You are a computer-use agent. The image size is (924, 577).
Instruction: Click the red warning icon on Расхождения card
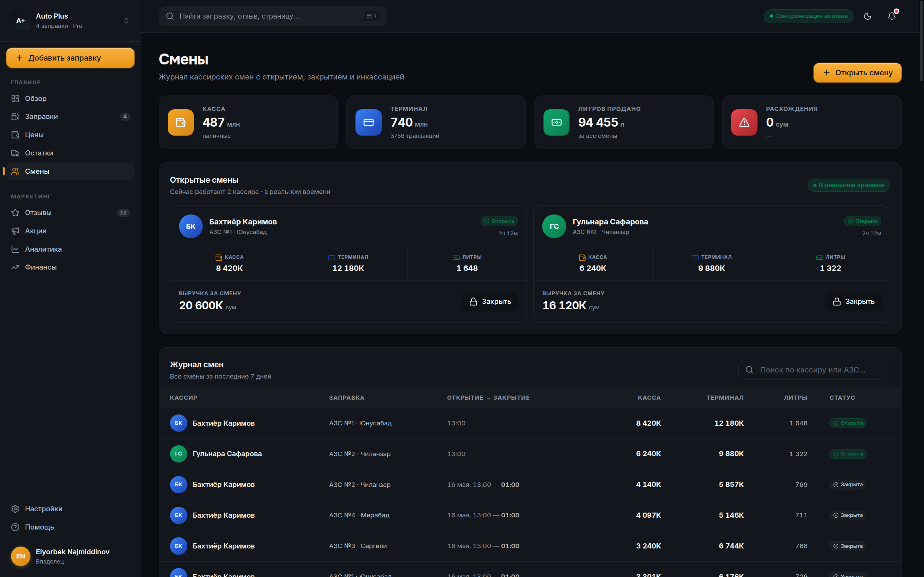(744, 122)
